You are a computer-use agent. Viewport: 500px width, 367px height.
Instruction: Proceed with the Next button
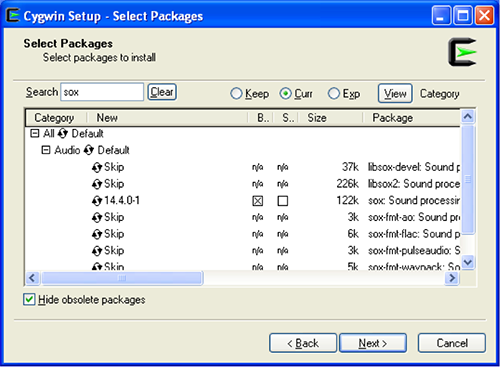373,343
